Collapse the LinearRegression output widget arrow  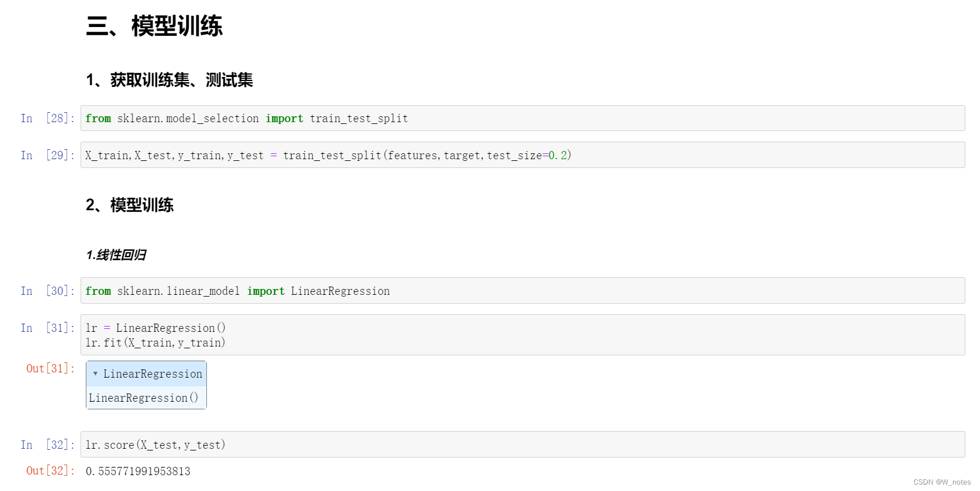95,374
